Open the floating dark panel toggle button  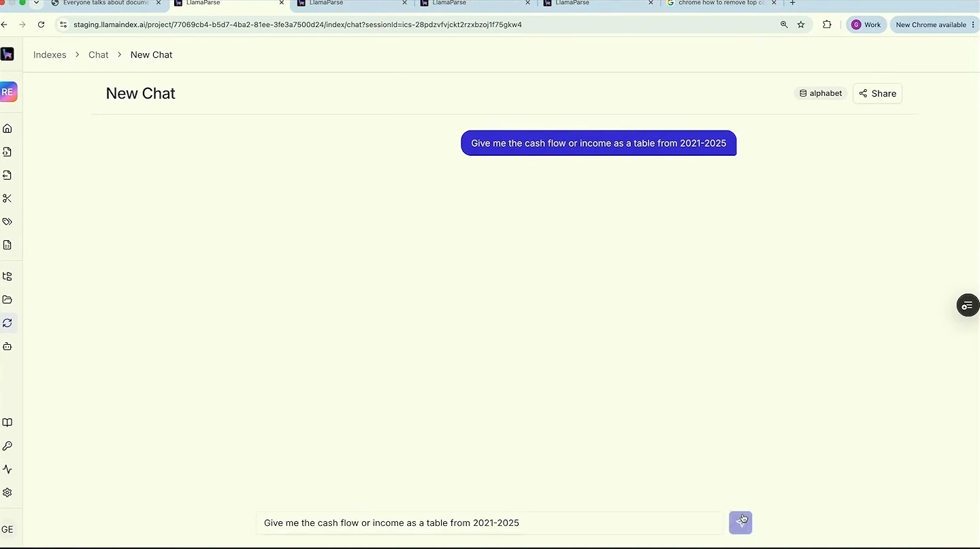tap(968, 305)
